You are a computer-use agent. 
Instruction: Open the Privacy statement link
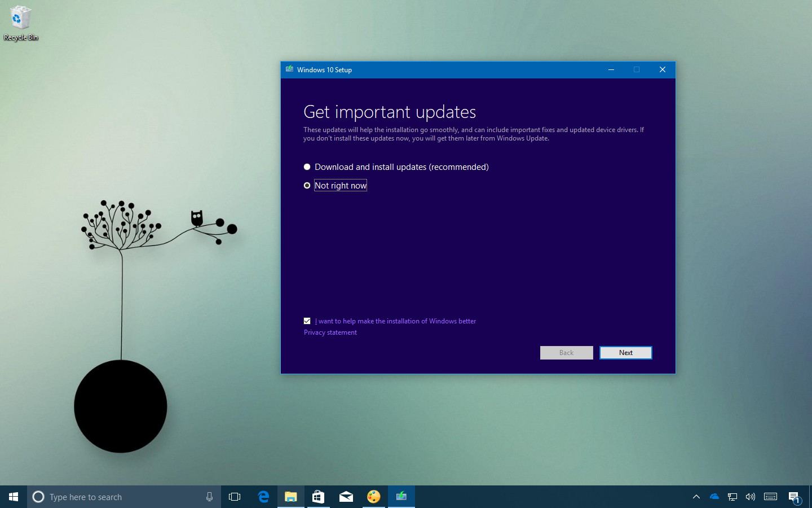click(x=330, y=332)
